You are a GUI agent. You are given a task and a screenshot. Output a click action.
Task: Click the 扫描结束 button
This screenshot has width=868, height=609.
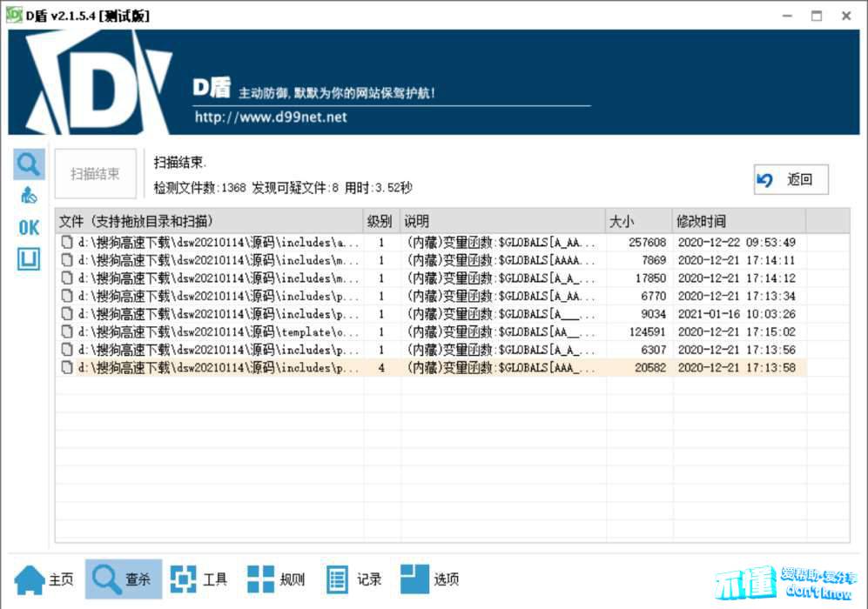click(x=95, y=173)
